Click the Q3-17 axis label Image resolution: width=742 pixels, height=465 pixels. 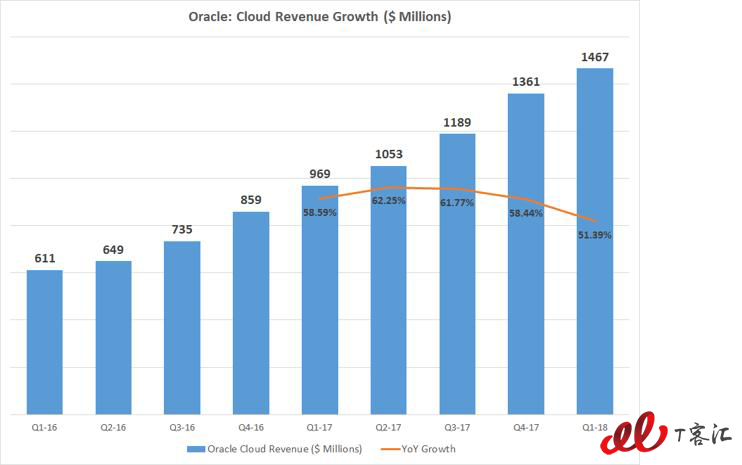[x=457, y=428]
